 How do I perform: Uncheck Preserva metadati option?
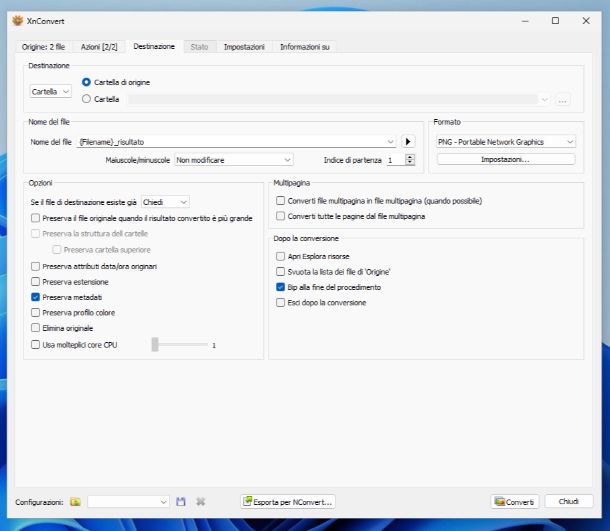36,297
